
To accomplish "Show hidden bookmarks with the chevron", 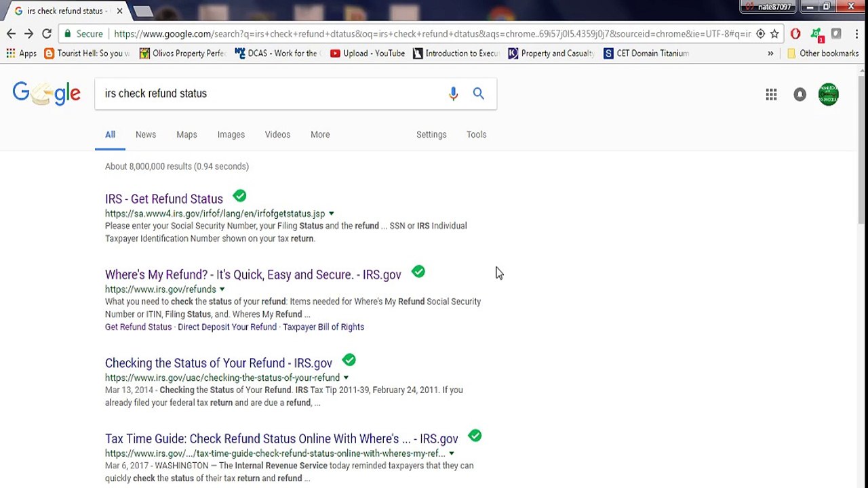I will click(770, 53).
